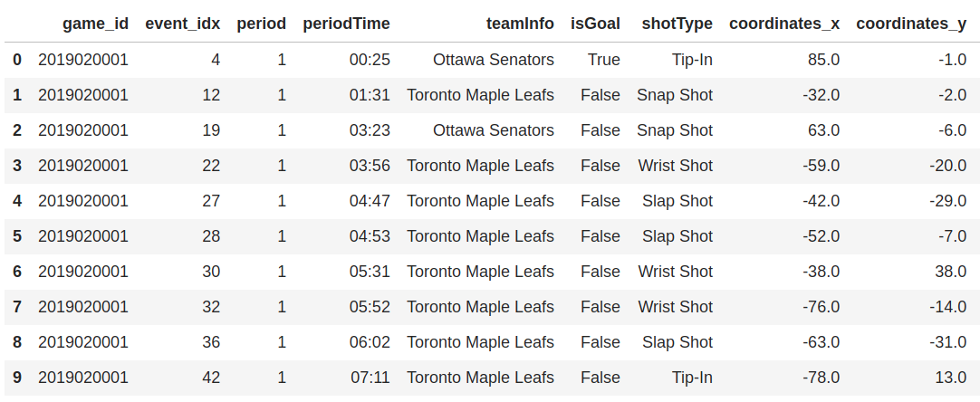Click the period column header
The height and width of the screenshot is (402, 980).
pyautogui.click(x=261, y=24)
